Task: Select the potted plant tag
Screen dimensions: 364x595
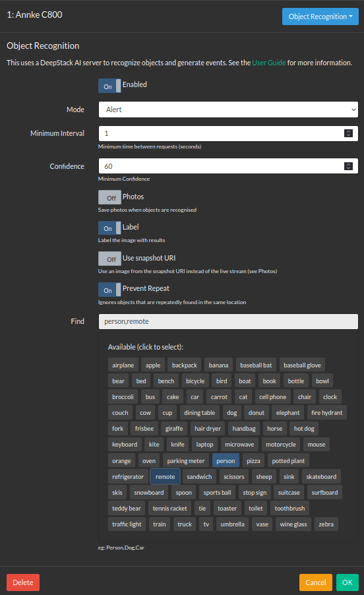Action: point(288,461)
